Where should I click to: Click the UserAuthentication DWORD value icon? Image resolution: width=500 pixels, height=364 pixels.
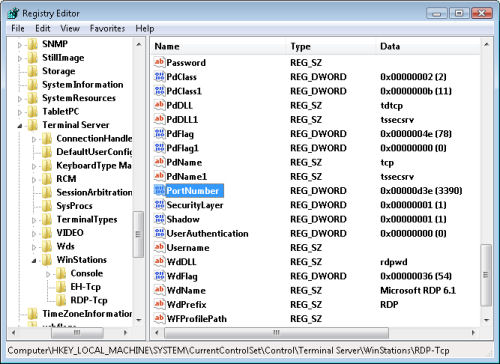(159, 233)
